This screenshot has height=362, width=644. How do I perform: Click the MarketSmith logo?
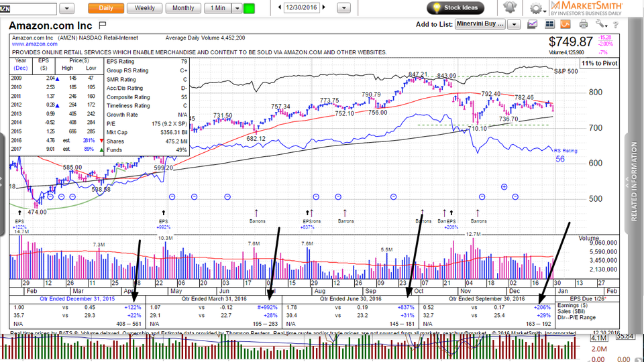tap(586, 8)
